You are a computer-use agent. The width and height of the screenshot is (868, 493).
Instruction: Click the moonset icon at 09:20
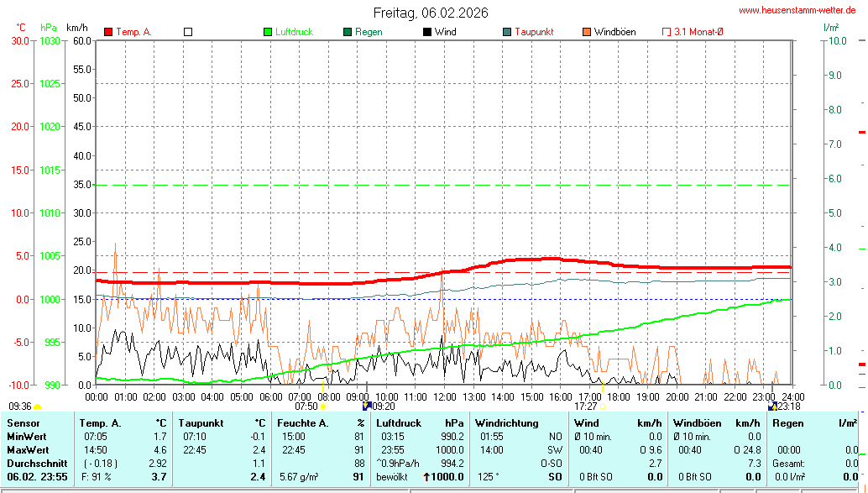tap(366, 406)
